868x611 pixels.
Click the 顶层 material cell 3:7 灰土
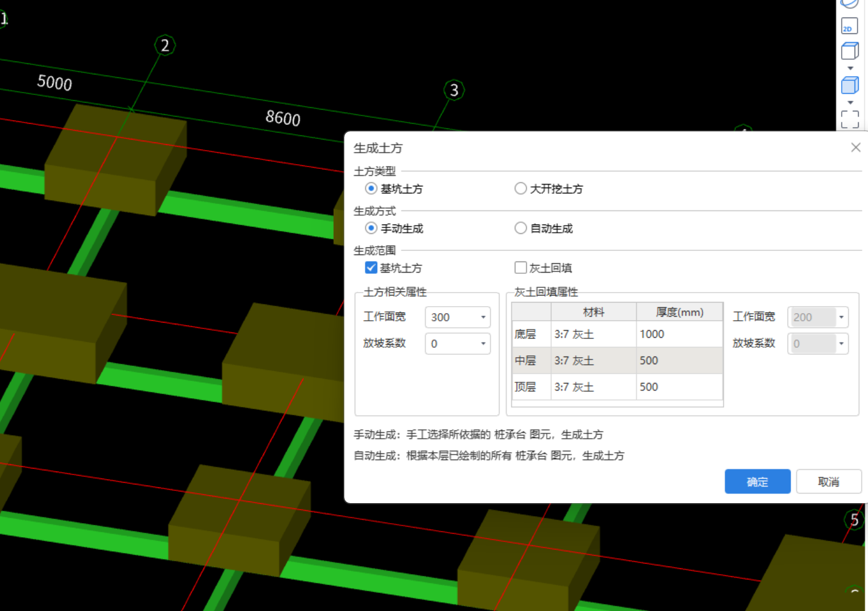594,387
